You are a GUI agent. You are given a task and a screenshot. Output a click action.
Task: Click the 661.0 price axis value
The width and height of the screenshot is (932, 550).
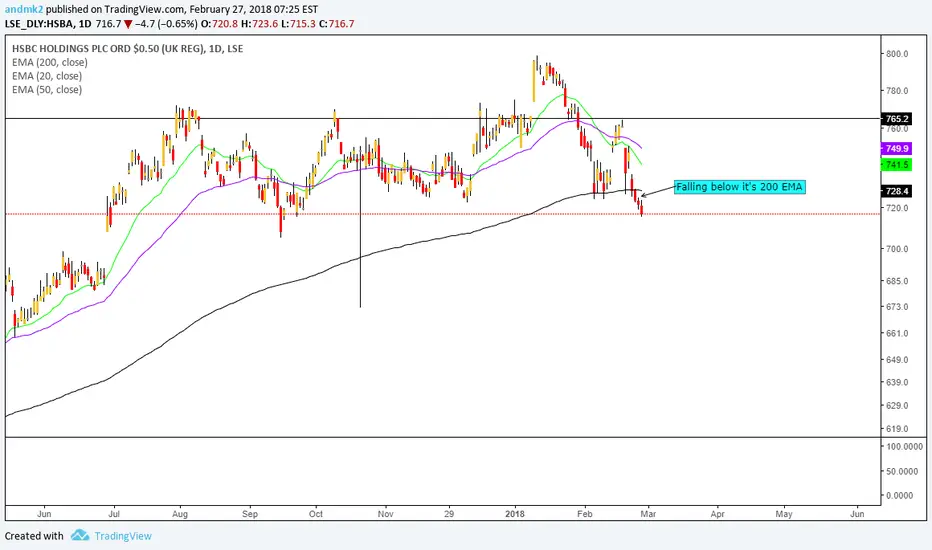(897, 333)
